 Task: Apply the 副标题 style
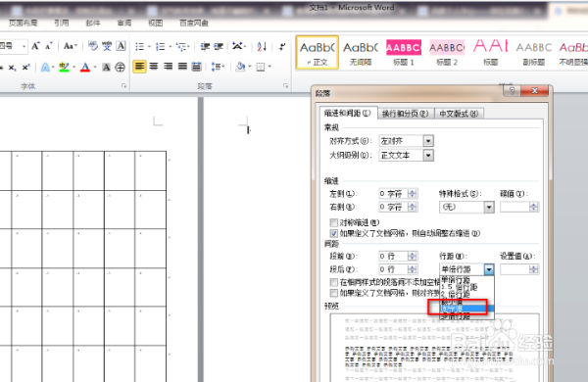[534, 53]
